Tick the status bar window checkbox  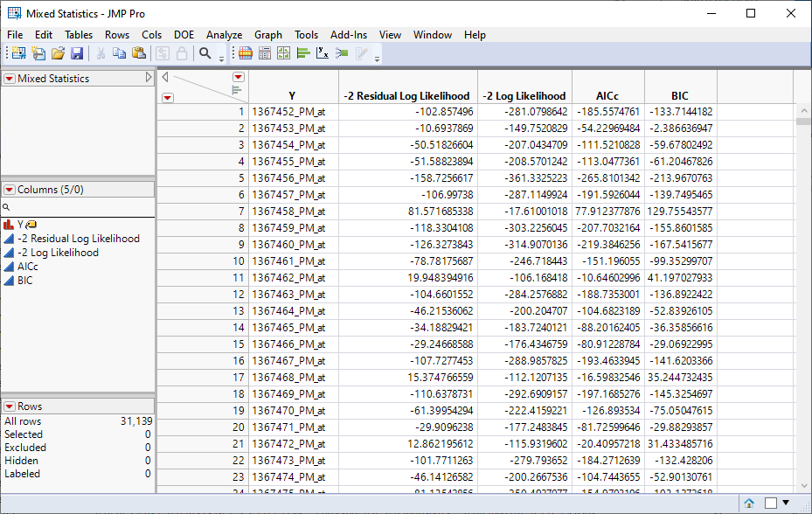770,503
